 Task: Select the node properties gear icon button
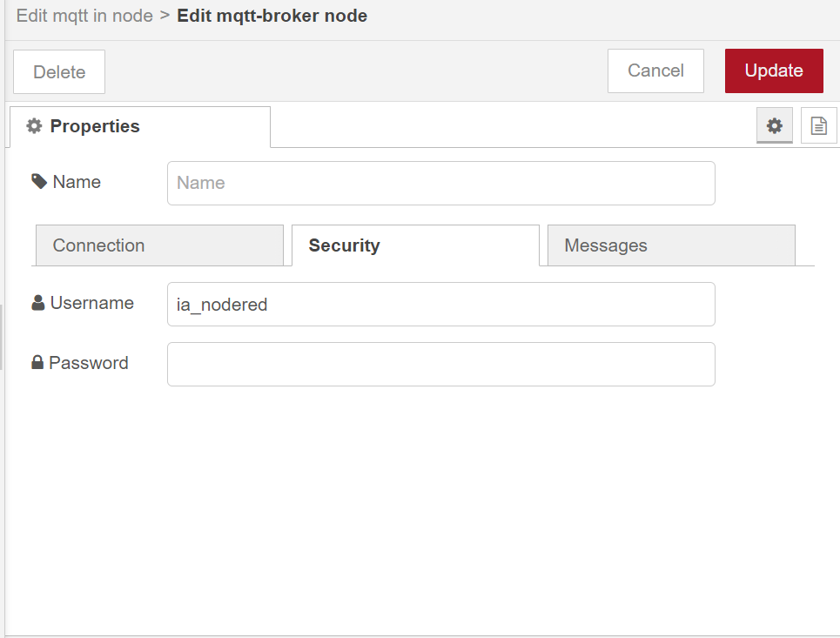[774, 126]
